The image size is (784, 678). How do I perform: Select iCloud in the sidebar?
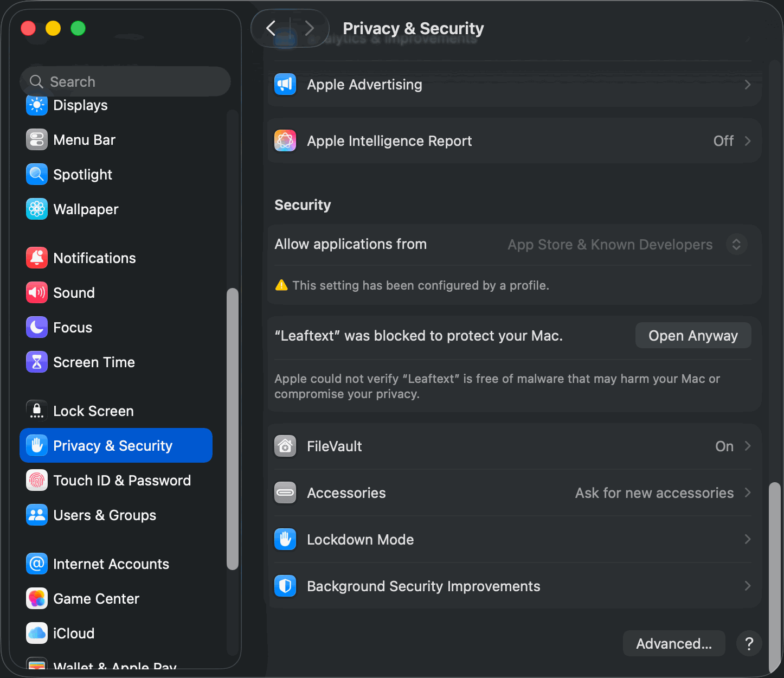pyautogui.click(x=116, y=634)
